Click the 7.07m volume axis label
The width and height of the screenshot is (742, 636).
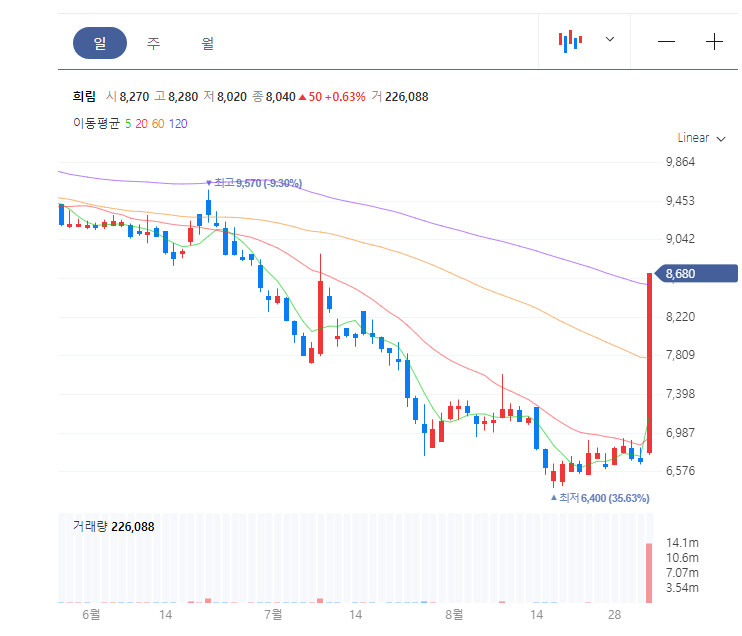tap(682, 573)
